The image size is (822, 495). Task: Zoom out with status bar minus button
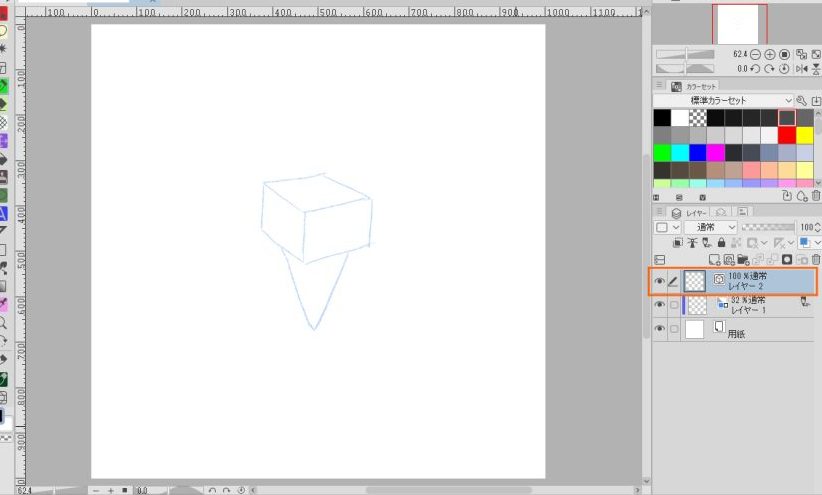[x=96, y=491]
